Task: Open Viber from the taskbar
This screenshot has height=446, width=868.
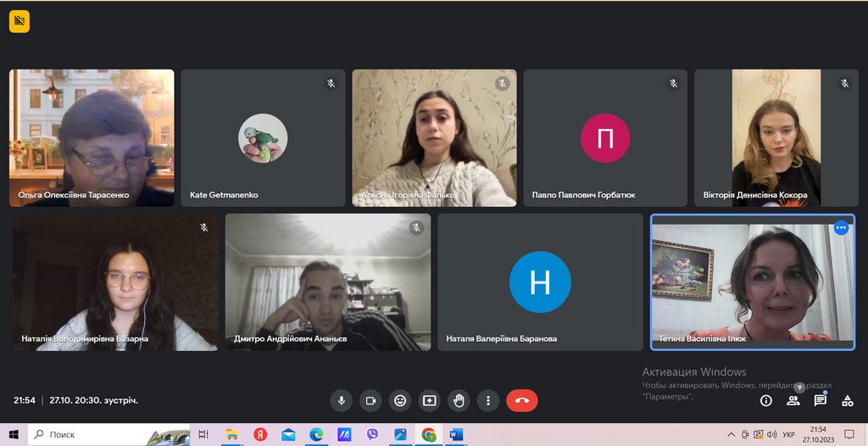Action: pyautogui.click(x=372, y=435)
